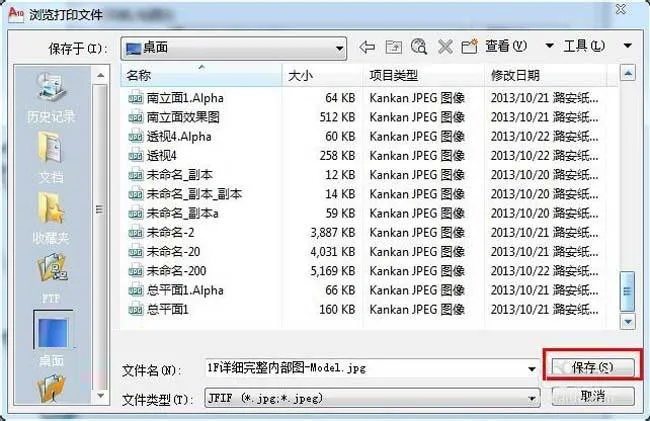Open the 工具(L) menu
The height and width of the screenshot is (421, 650).
(584, 46)
